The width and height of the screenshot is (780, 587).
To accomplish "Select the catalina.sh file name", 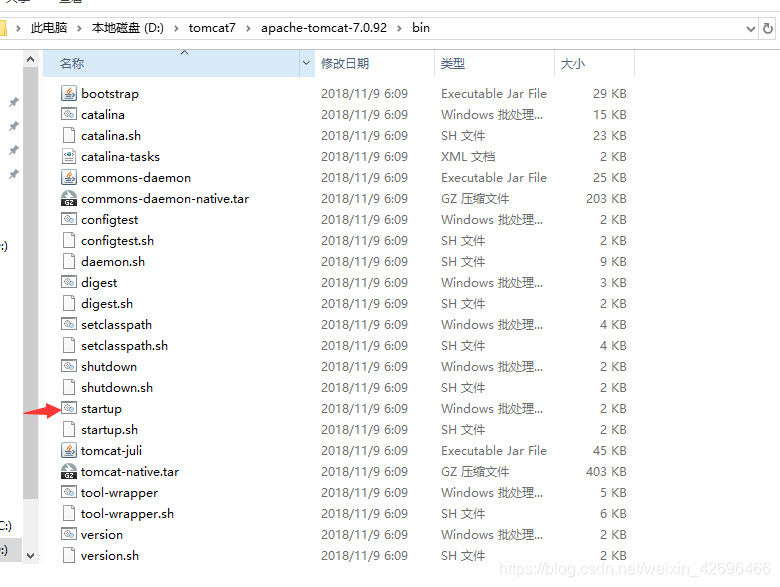I will (x=111, y=135).
